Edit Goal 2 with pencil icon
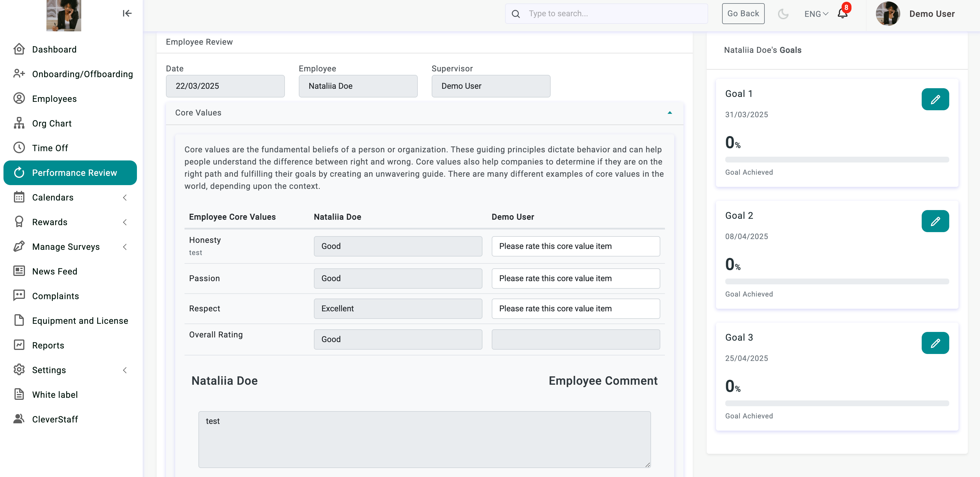The image size is (980, 477). click(935, 221)
